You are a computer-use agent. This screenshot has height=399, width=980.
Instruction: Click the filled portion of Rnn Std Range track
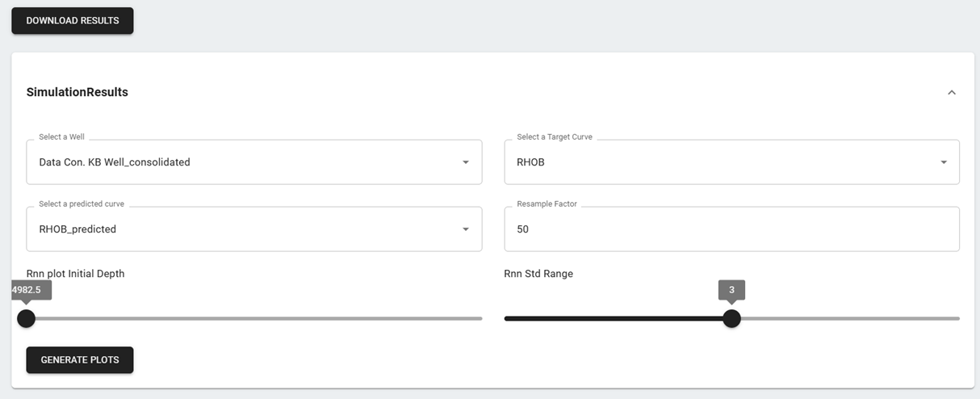[614, 318]
